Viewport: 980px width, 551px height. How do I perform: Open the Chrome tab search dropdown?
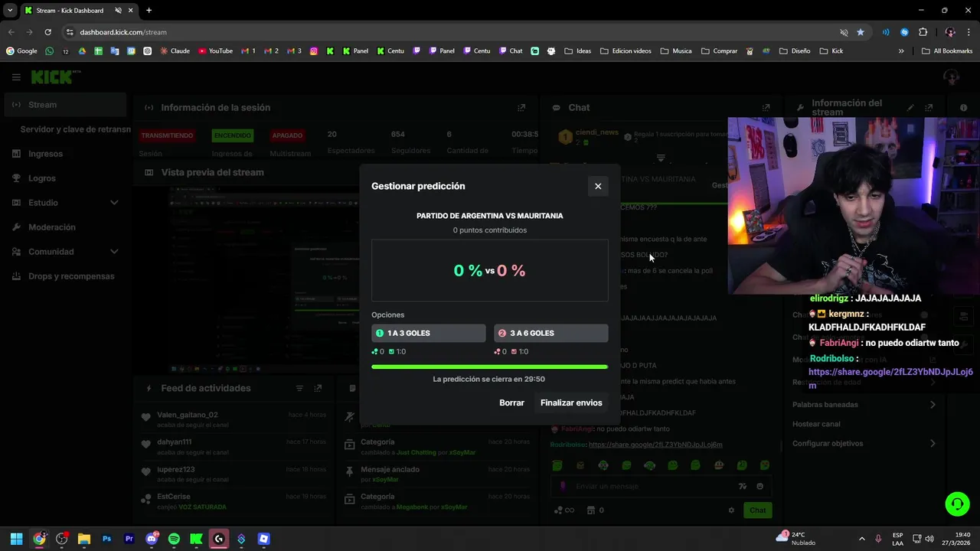[10, 11]
